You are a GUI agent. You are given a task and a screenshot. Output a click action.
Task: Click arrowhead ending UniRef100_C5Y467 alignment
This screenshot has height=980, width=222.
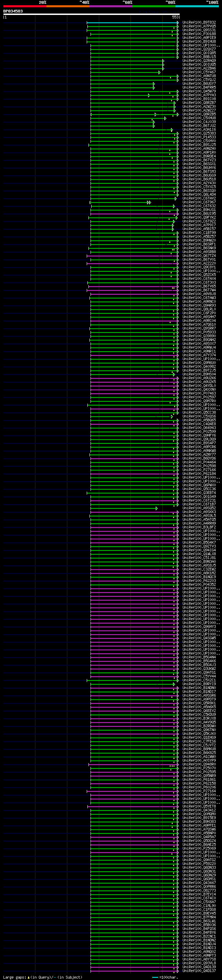click(x=159, y=72)
